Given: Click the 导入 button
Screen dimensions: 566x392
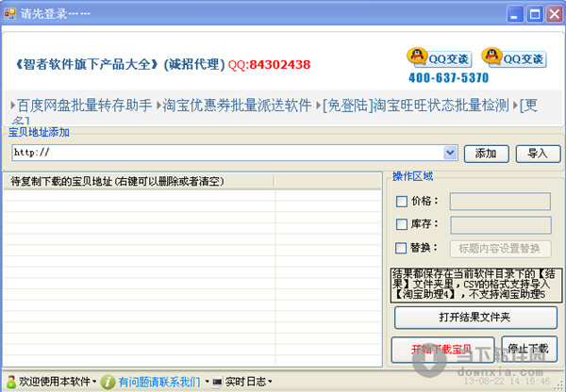Looking at the screenshot, I should 538,154.
